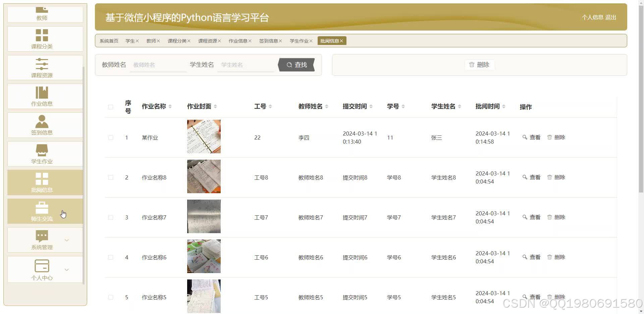
Task: Expand the 系统管理 menu
Action: point(67,240)
